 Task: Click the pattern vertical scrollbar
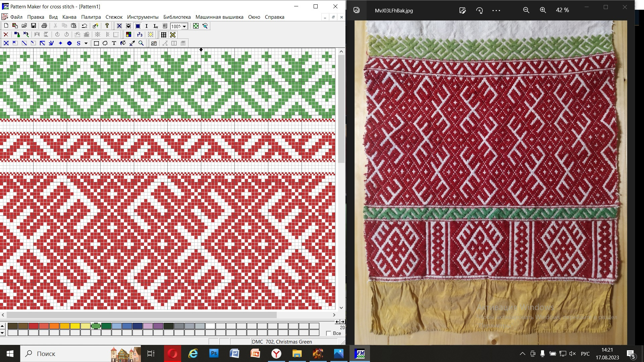[341, 109]
